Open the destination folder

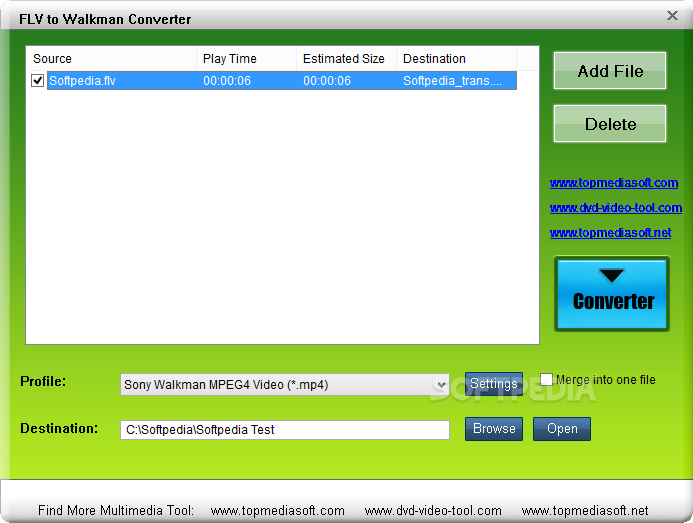tap(562, 429)
